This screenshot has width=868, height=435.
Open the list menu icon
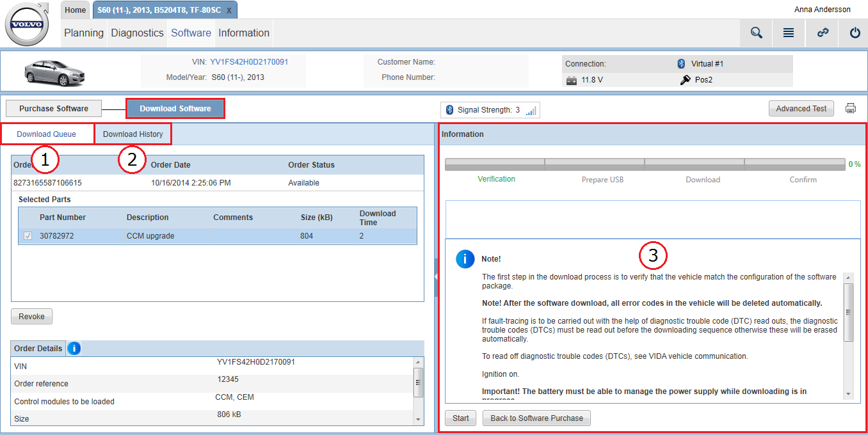[789, 33]
